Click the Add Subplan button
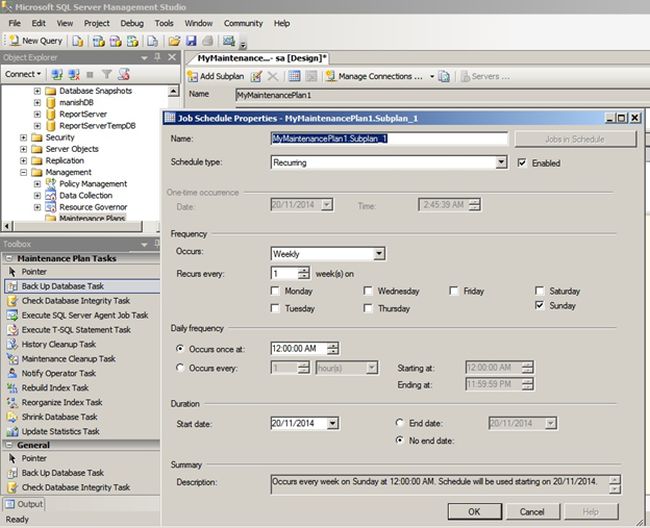The height and width of the screenshot is (528, 650). (x=216, y=76)
